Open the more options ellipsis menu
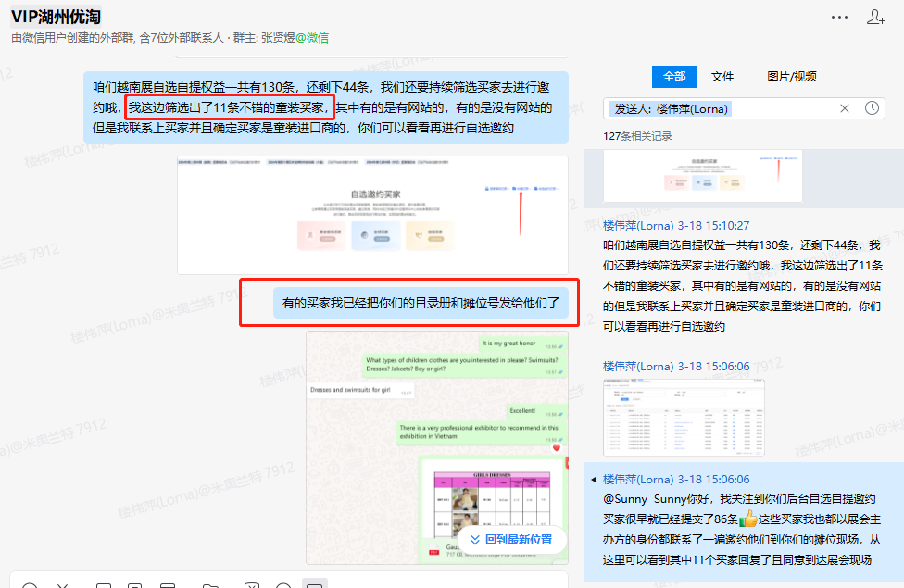 pos(839,18)
